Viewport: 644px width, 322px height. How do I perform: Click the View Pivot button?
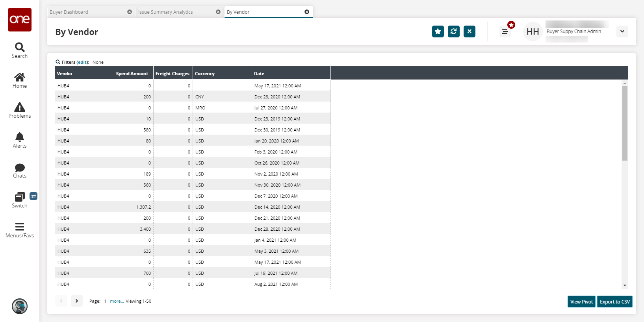581,302
